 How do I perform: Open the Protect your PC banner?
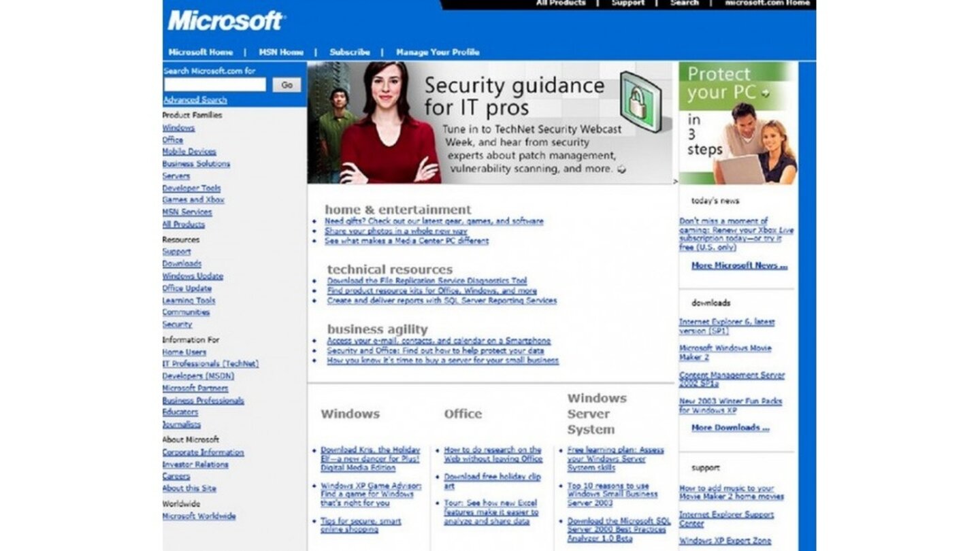pos(738,123)
